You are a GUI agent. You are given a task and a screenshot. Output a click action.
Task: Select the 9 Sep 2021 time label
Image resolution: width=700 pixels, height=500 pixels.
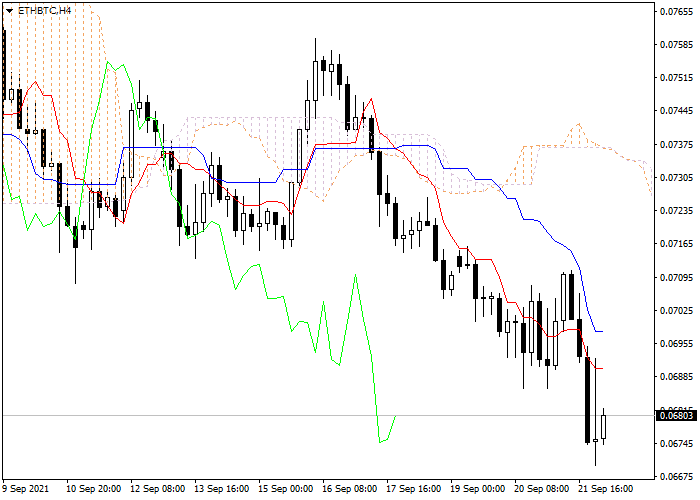click(25, 489)
